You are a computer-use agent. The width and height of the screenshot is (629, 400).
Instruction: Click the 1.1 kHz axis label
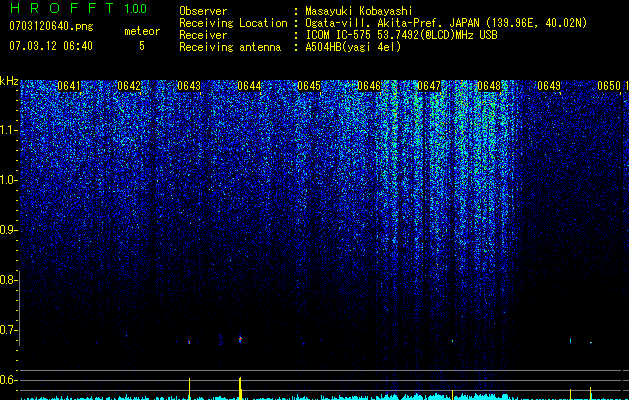pos(8,130)
